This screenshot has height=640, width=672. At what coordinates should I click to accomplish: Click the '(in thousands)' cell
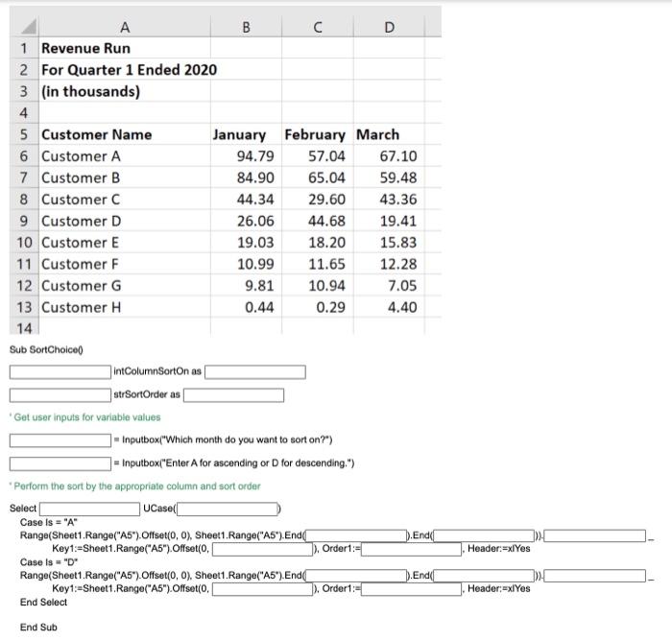125,91
